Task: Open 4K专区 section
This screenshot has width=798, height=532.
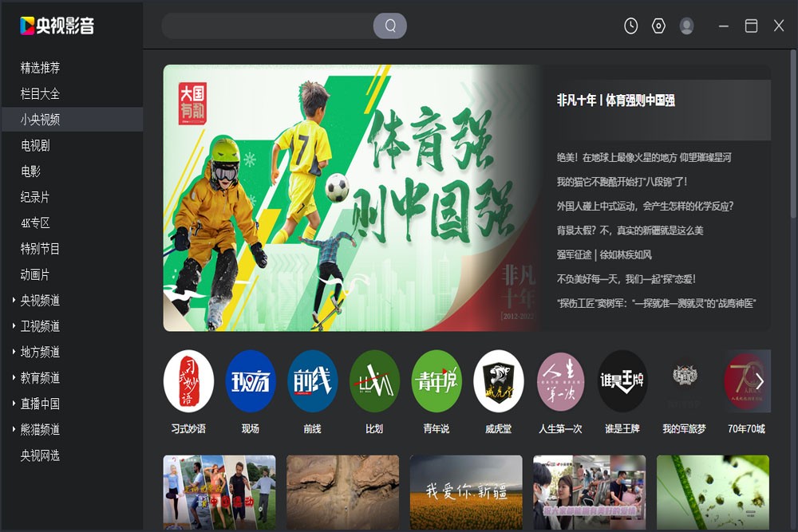Action: pos(35,223)
